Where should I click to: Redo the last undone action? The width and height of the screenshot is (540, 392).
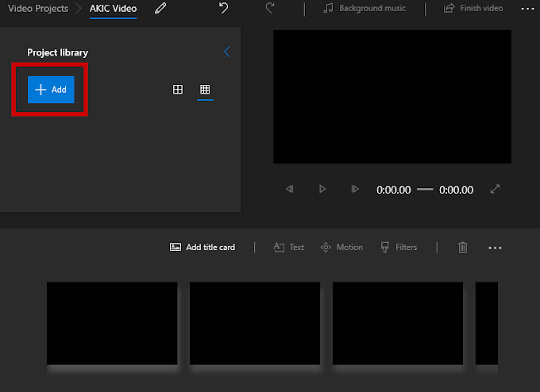270,8
